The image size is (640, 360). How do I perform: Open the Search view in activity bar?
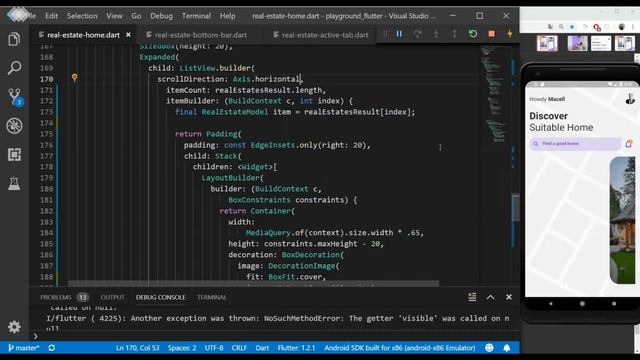[14, 68]
